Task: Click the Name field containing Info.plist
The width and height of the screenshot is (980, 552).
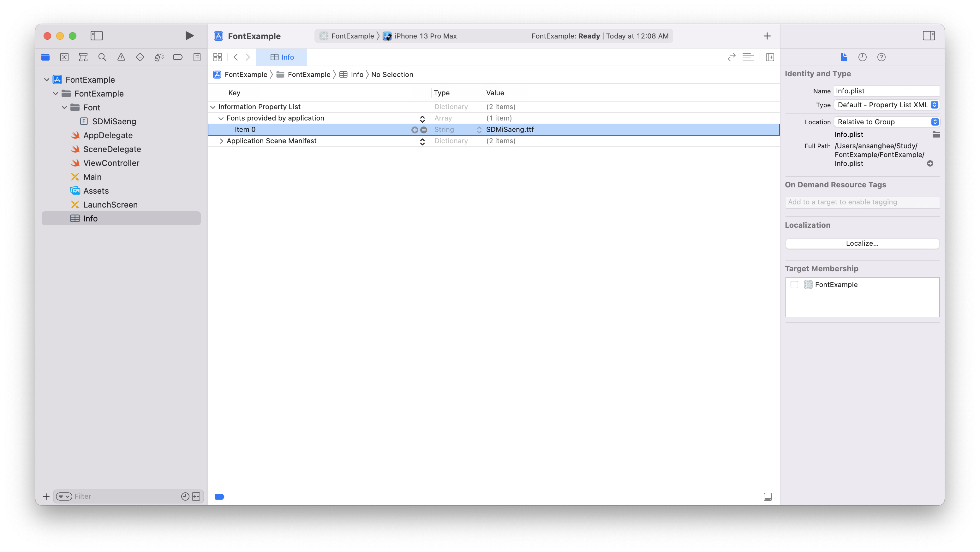Action: [x=886, y=91]
